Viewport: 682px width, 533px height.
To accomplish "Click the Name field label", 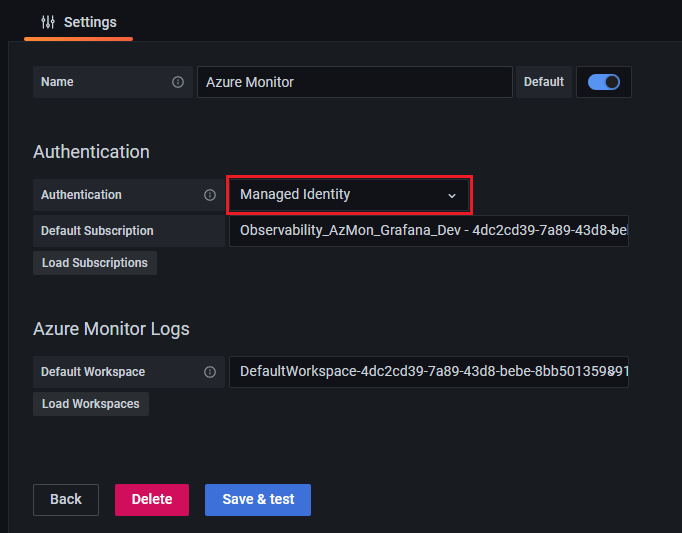I will [x=57, y=82].
